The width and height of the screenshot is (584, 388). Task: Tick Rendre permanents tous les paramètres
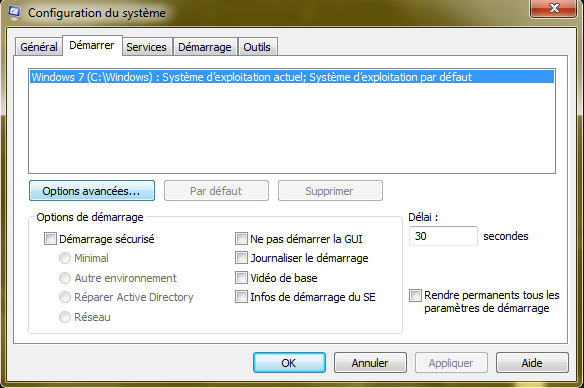[x=415, y=295]
